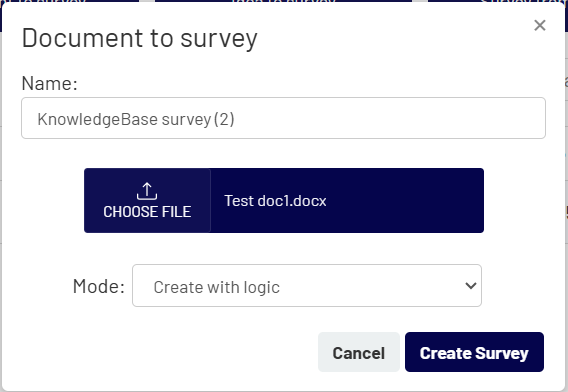Screen dimensions: 568x392
Task: Click the Name: label text
Action: coord(50,83)
